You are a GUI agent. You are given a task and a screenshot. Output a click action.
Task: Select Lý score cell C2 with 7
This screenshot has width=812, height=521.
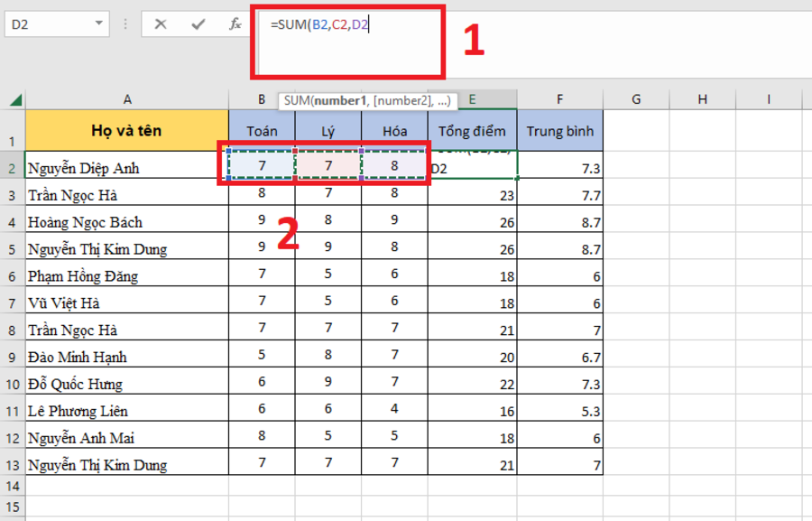[328, 165]
